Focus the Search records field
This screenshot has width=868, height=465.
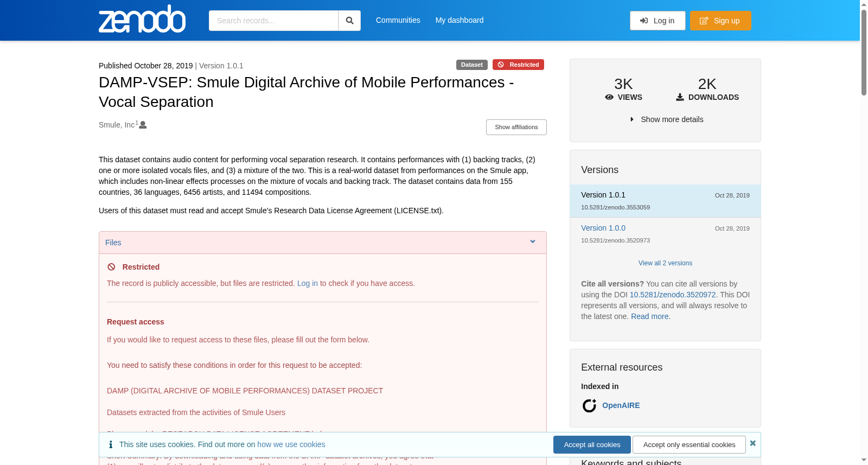pyautogui.click(x=273, y=21)
